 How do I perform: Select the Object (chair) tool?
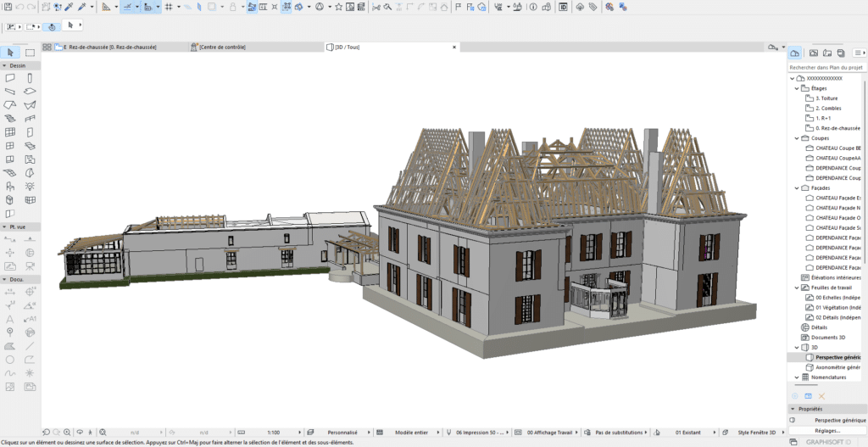pos(10,187)
